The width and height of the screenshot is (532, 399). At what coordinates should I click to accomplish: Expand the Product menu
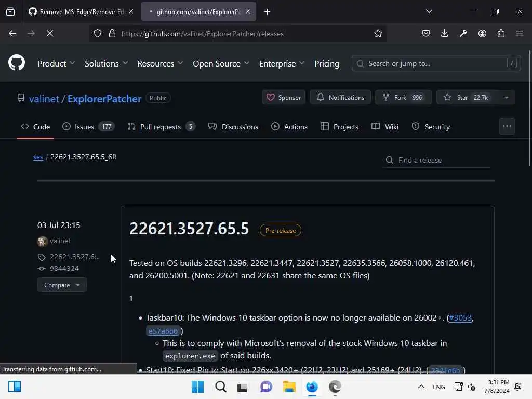click(56, 63)
